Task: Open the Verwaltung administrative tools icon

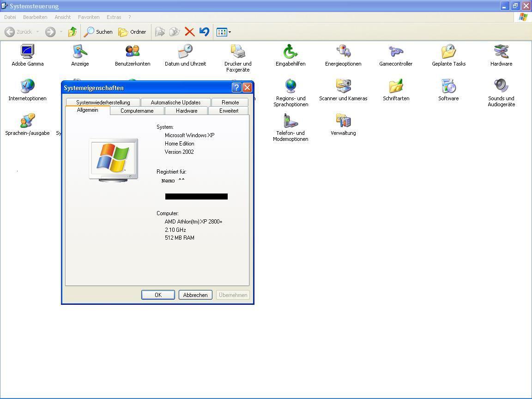Action: 343,121
